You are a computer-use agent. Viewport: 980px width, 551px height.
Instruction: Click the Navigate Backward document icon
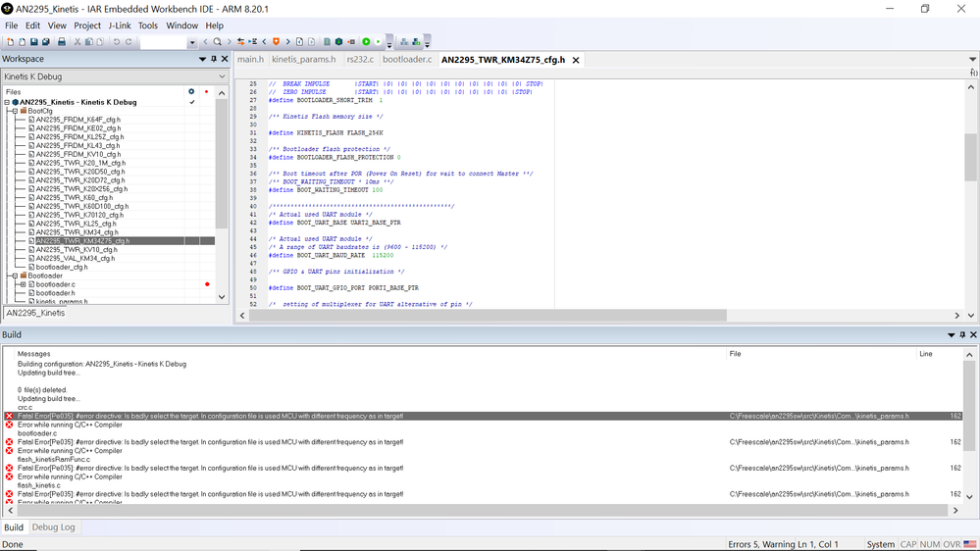(299, 42)
